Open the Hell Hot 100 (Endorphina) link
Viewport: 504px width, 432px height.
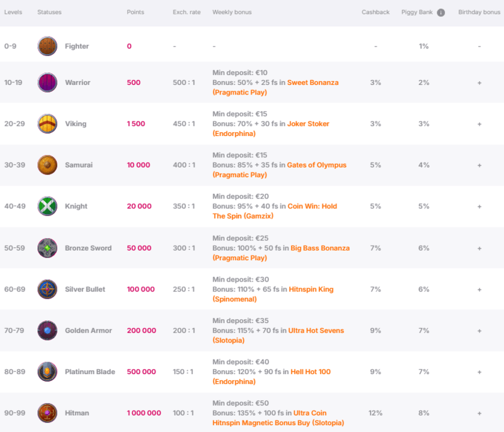click(272, 377)
